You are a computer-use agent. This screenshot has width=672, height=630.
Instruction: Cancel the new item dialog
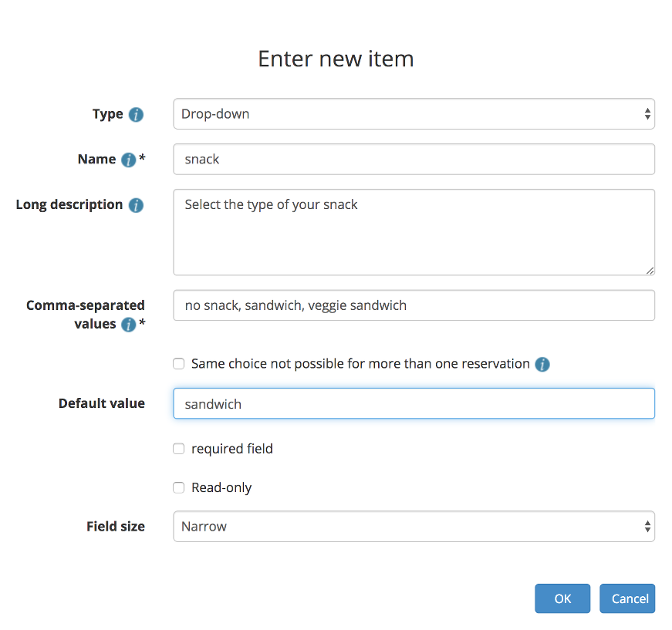pos(627,598)
